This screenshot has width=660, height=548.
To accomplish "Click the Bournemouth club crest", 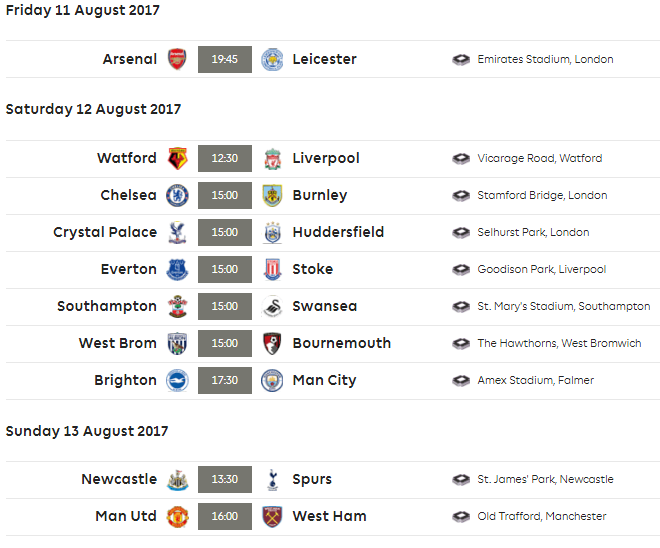I will click(272, 343).
